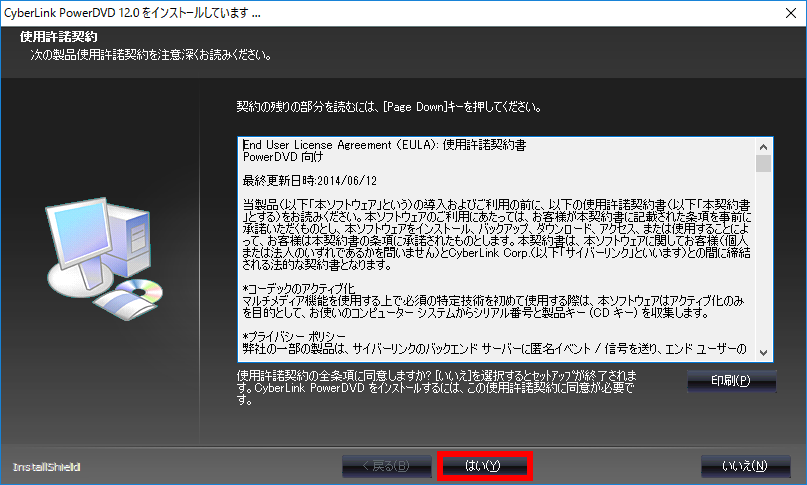
Task: Click the EULA scrollbar down arrow
Action: 763,353
